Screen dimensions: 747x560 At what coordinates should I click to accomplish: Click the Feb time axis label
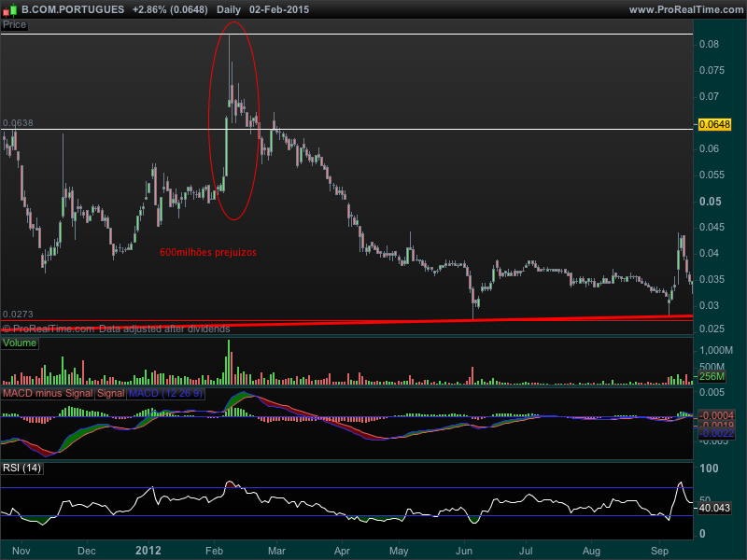pos(215,551)
